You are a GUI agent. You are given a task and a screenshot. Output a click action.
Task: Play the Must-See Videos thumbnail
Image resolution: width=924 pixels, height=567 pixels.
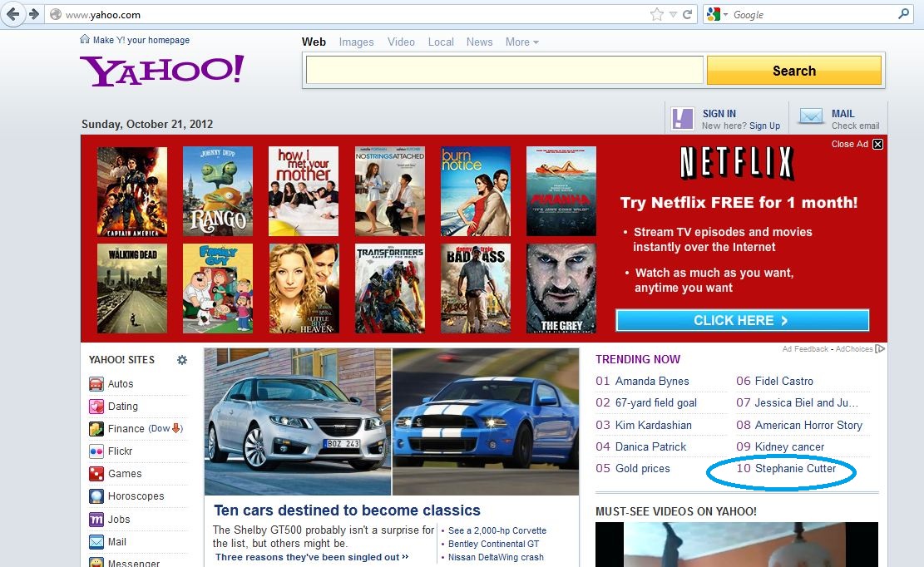click(737, 545)
